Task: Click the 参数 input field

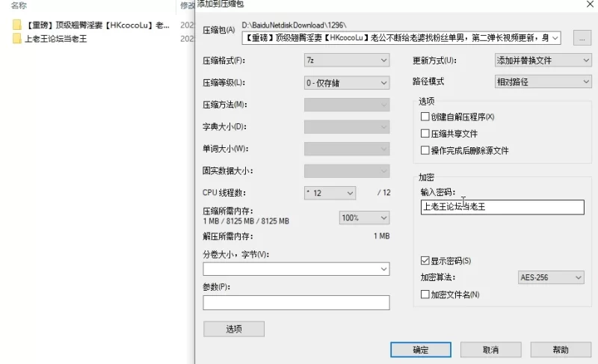Action: [x=296, y=303]
